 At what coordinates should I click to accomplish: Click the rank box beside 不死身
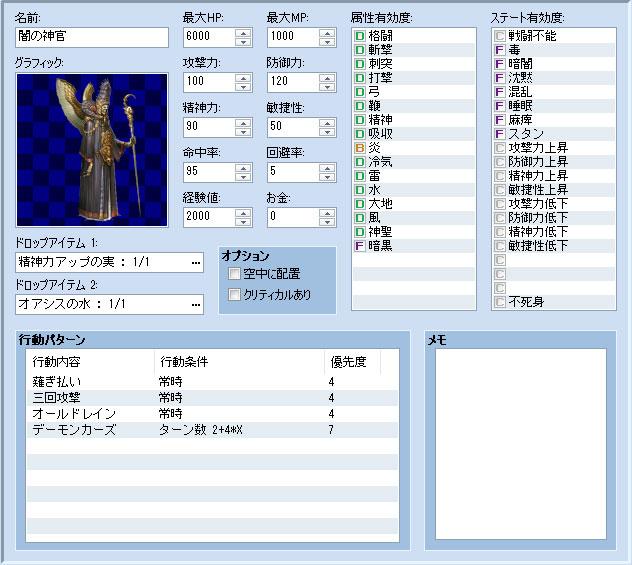click(x=500, y=301)
